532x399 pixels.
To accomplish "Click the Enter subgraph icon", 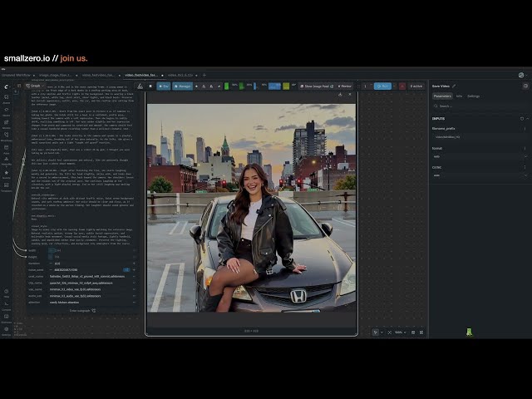I will click(94, 310).
